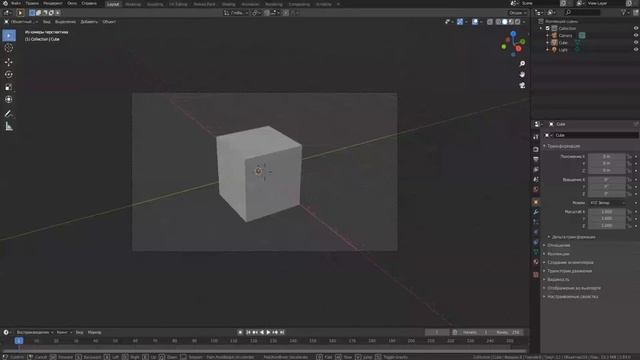The width and height of the screenshot is (640, 360).
Task: Choose the Move tool
Action: click(x=9, y=62)
